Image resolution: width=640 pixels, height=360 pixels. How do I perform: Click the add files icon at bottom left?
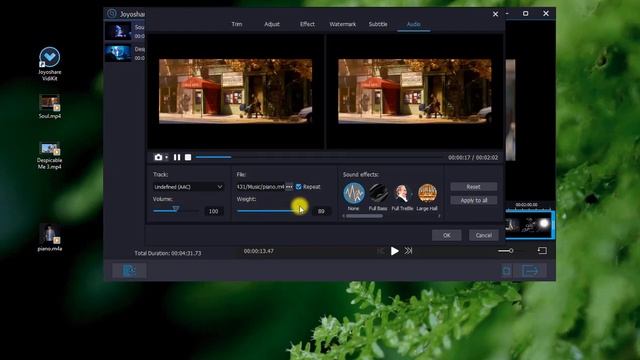[x=129, y=270]
